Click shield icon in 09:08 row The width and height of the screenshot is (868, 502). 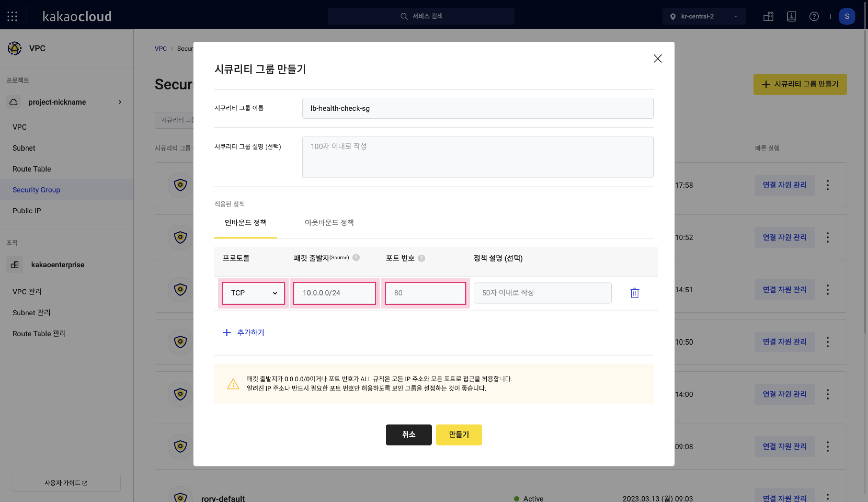pyautogui.click(x=180, y=447)
